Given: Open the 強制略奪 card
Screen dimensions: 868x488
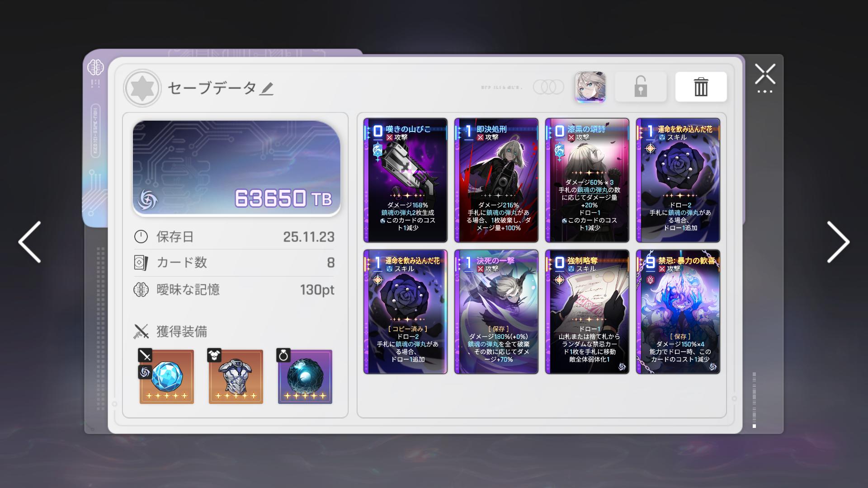Looking at the screenshot, I should click(x=587, y=312).
